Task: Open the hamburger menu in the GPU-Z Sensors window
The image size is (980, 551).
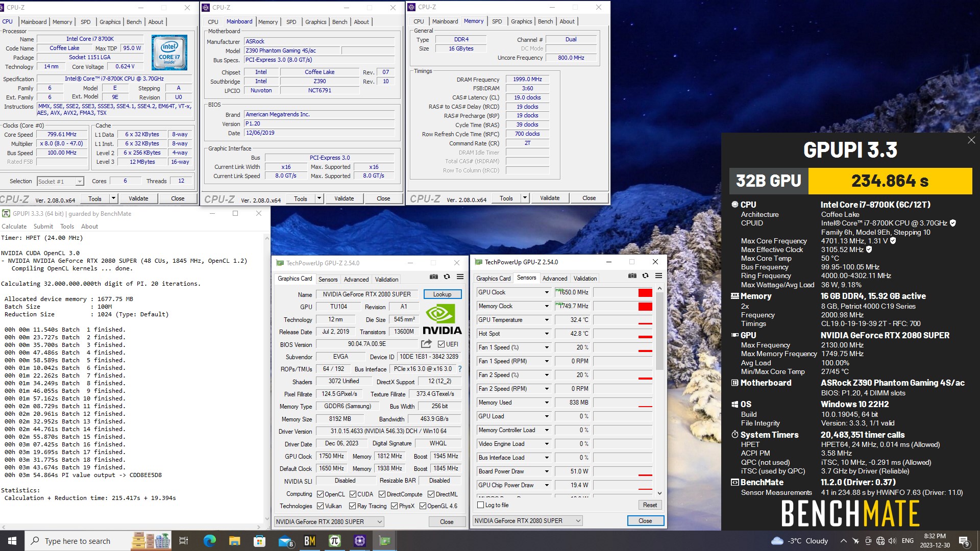Action: click(x=658, y=275)
